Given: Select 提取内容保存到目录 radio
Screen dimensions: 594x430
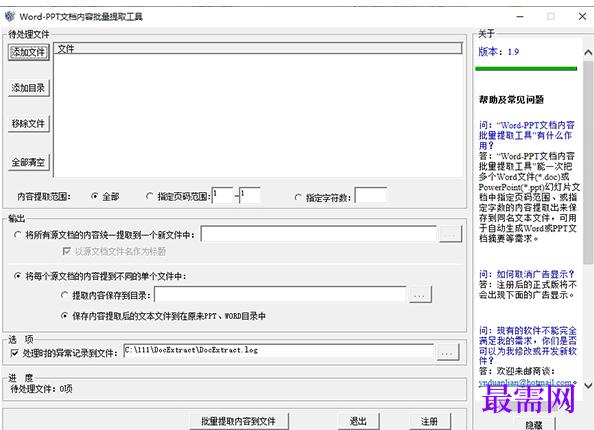Looking at the screenshot, I should (x=64, y=295).
